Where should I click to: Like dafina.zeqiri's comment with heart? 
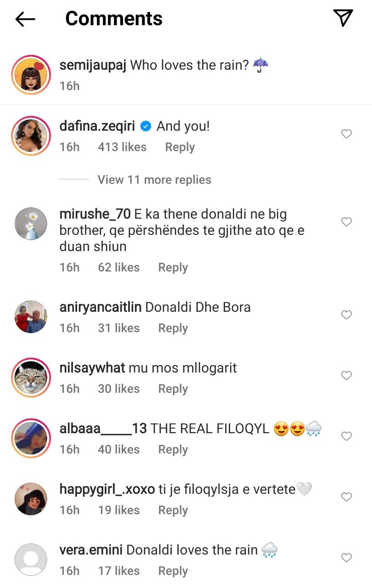click(346, 134)
